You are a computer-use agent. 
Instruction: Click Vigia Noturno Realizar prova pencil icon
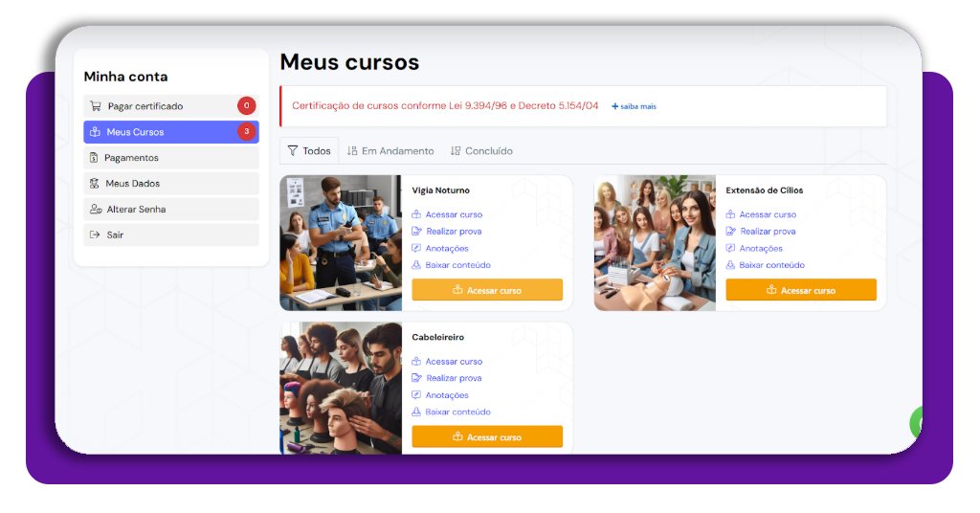(x=417, y=232)
